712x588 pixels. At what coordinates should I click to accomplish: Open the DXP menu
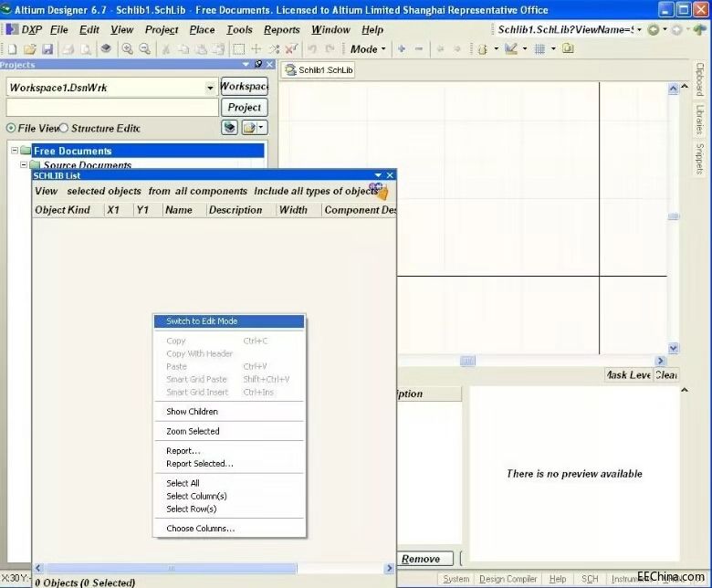pos(31,30)
